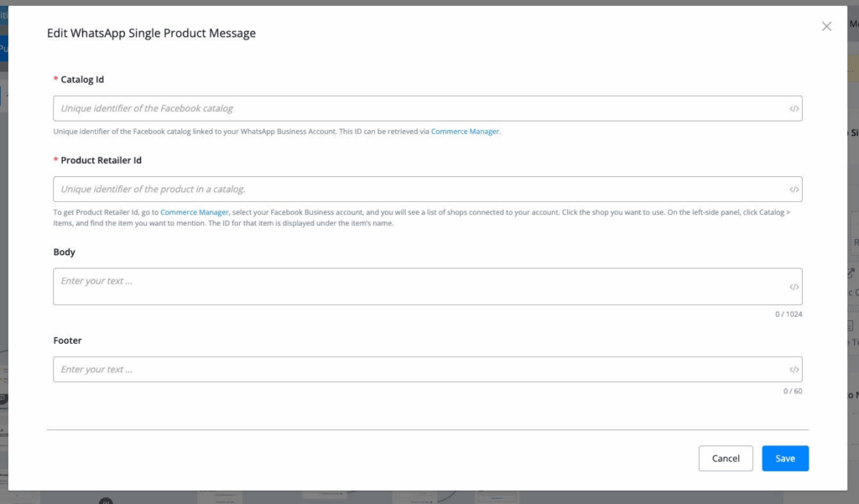The height and width of the screenshot is (504, 859).
Task: Click the Body character counter 0 / 1024
Action: (789, 314)
